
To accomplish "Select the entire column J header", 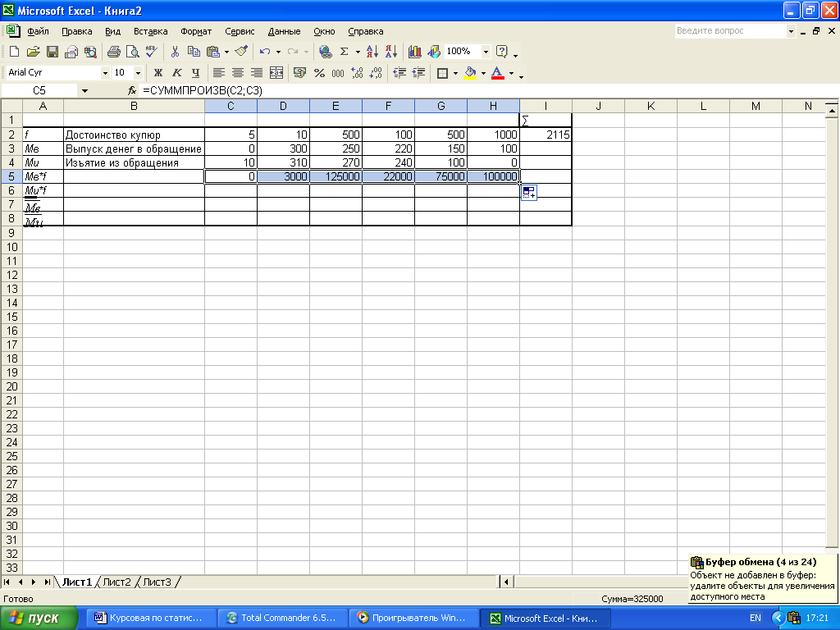I will tap(598, 106).
